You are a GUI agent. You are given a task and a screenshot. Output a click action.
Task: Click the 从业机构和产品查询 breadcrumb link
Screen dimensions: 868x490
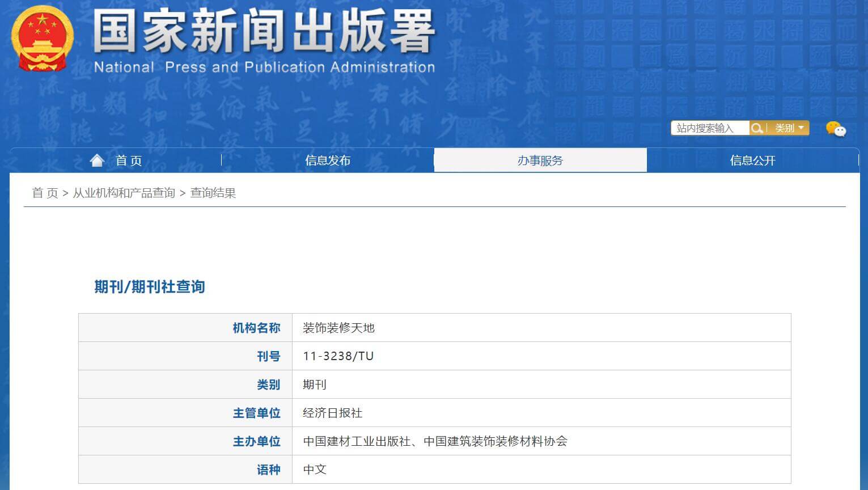124,193
